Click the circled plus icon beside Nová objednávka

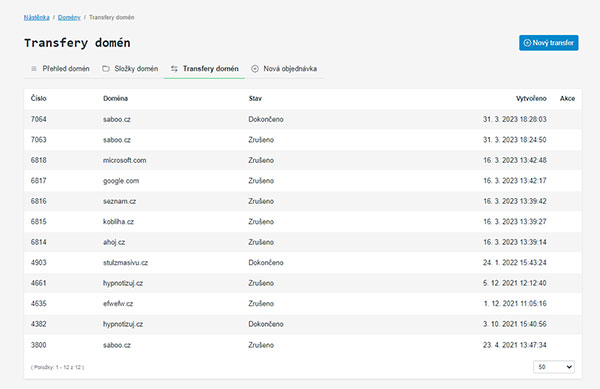255,69
